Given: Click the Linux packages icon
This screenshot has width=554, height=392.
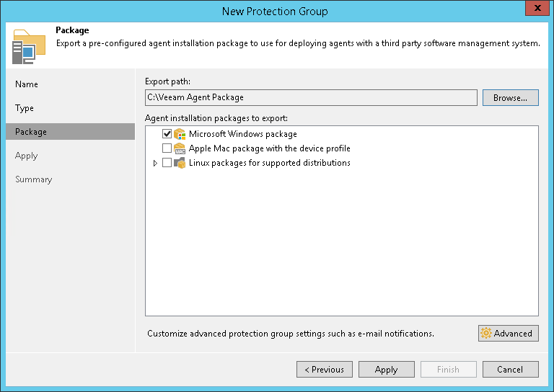Looking at the screenshot, I should [x=180, y=163].
